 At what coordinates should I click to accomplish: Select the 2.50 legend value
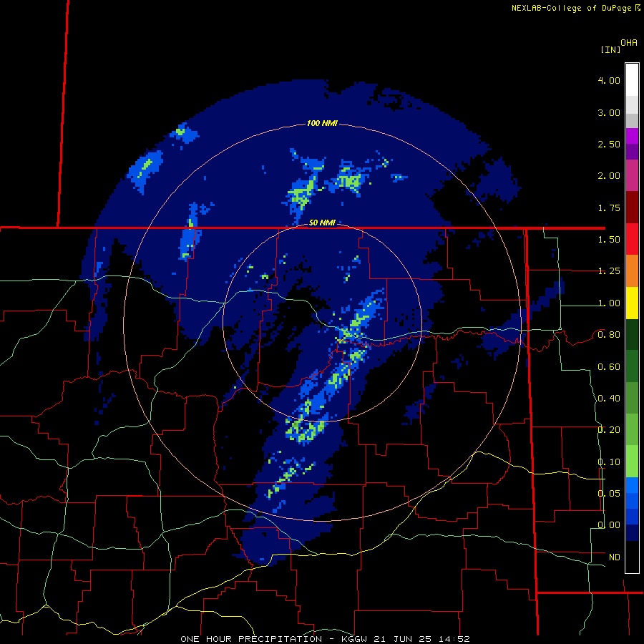pos(609,144)
